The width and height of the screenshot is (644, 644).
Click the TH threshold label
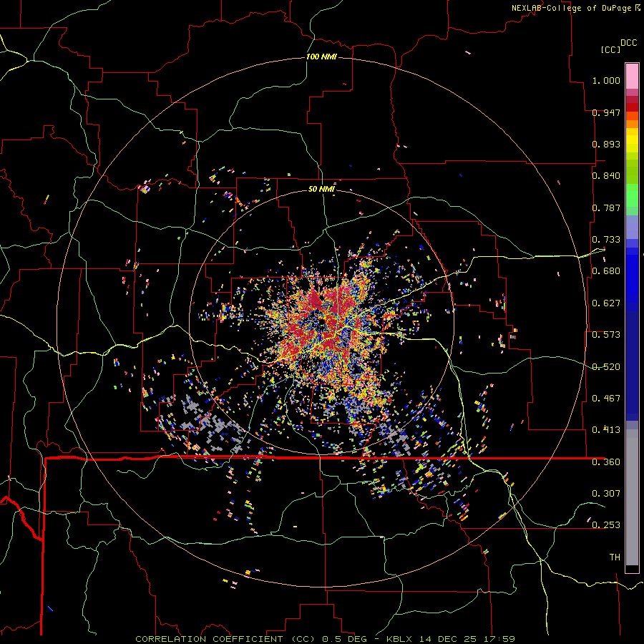pyautogui.click(x=615, y=557)
